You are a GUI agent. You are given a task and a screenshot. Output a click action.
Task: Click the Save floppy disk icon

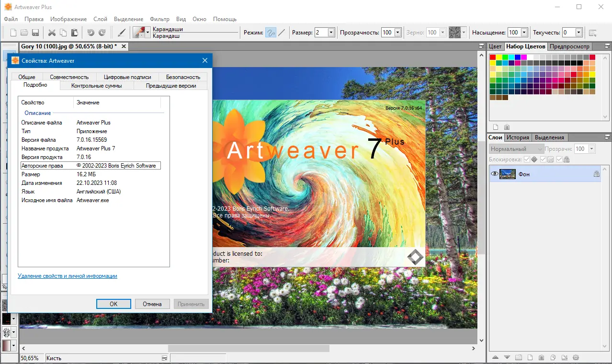(x=35, y=33)
